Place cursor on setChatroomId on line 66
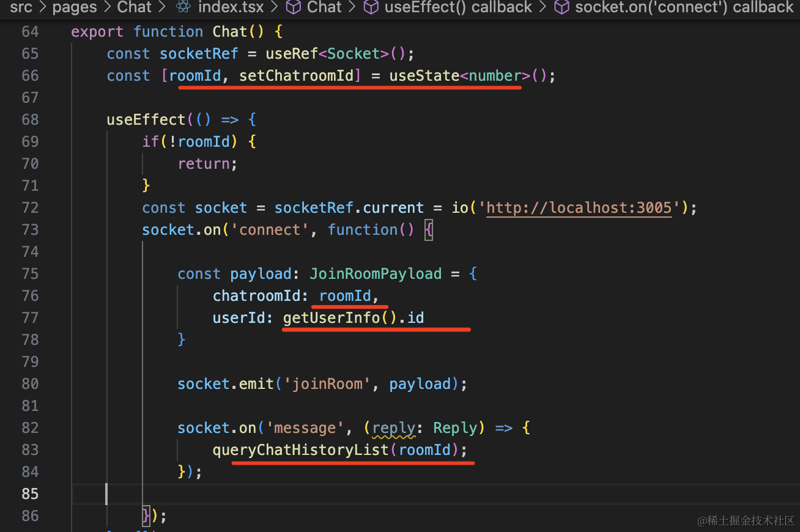This screenshot has height=532, width=800. coord(296,76)
